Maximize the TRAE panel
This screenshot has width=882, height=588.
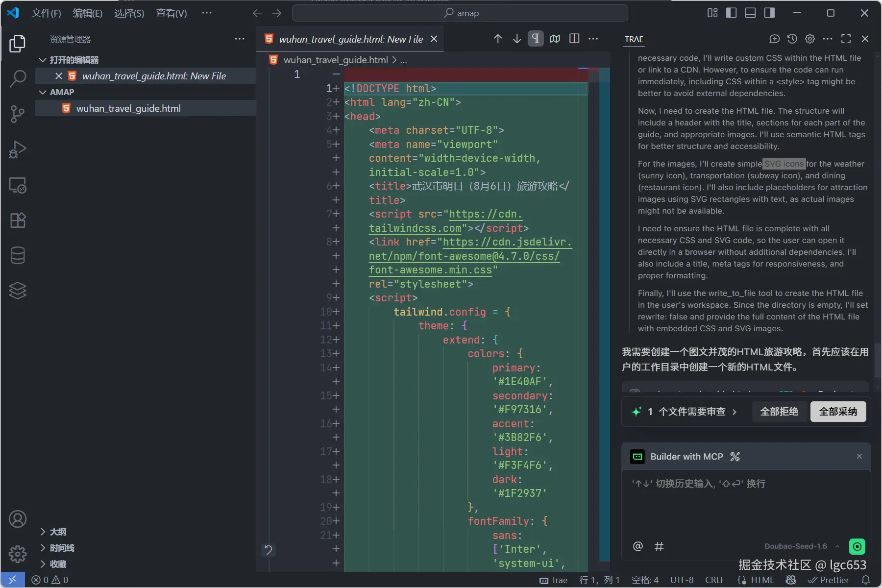tap(846, 39)
